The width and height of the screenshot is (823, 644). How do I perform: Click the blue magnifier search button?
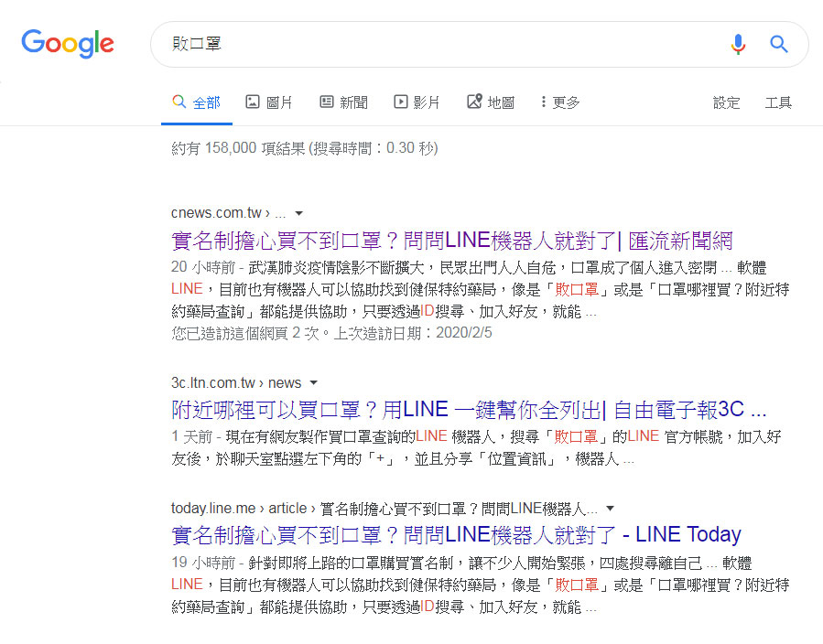click(x=779, y=44)
